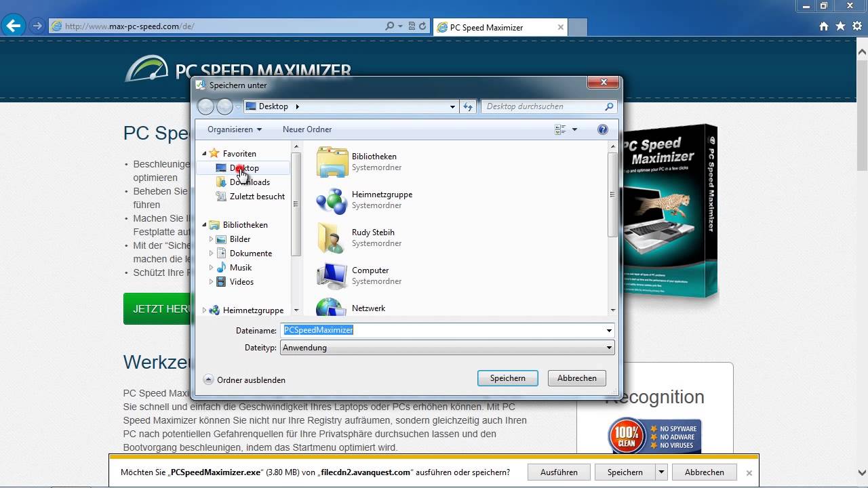Select Musik in navigation tree
The height and width of the screenshot is (488, 868).
coord(241,268)
